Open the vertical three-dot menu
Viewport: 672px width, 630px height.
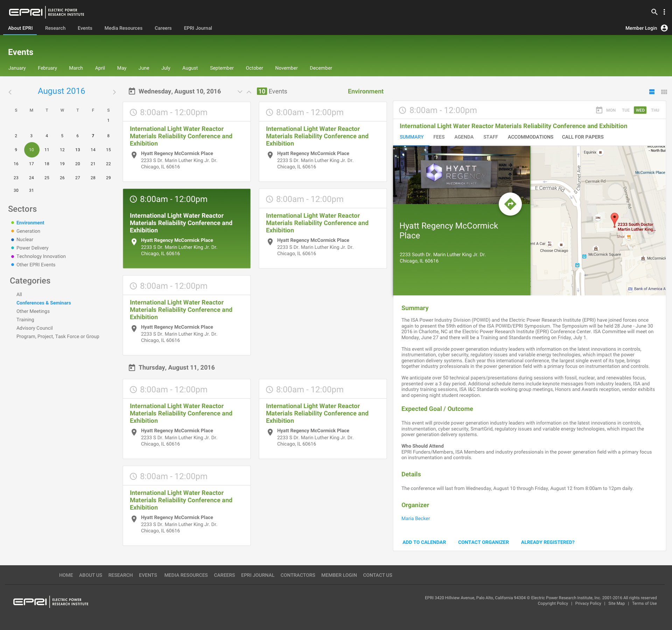coord(664,12)
